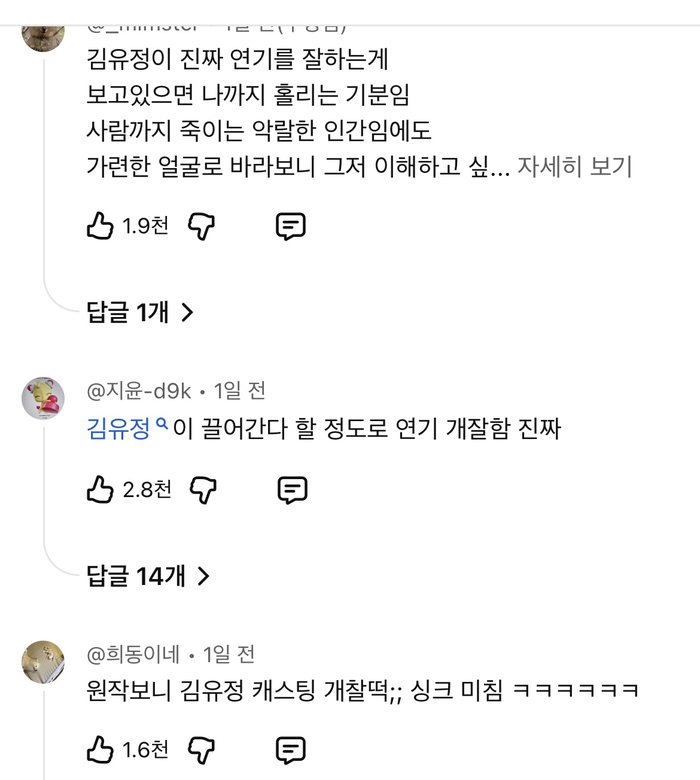Image resolution: width=700 pixels, height=780 pixels.
Task: Reply to the comment with 1.9천 likes
Action: coord(291,226)
